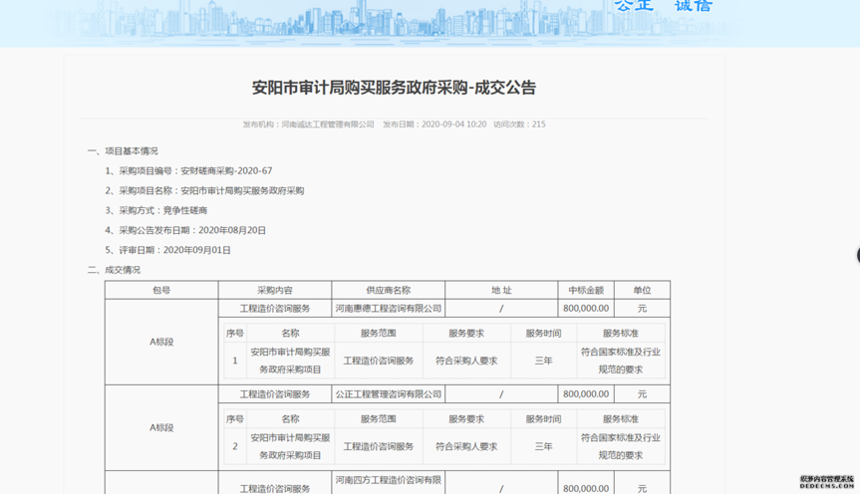Viewport: 860px width, 494px height.
Task: Select supplier cell 河南四方工程造价咨询
Action: click(388, 481)
